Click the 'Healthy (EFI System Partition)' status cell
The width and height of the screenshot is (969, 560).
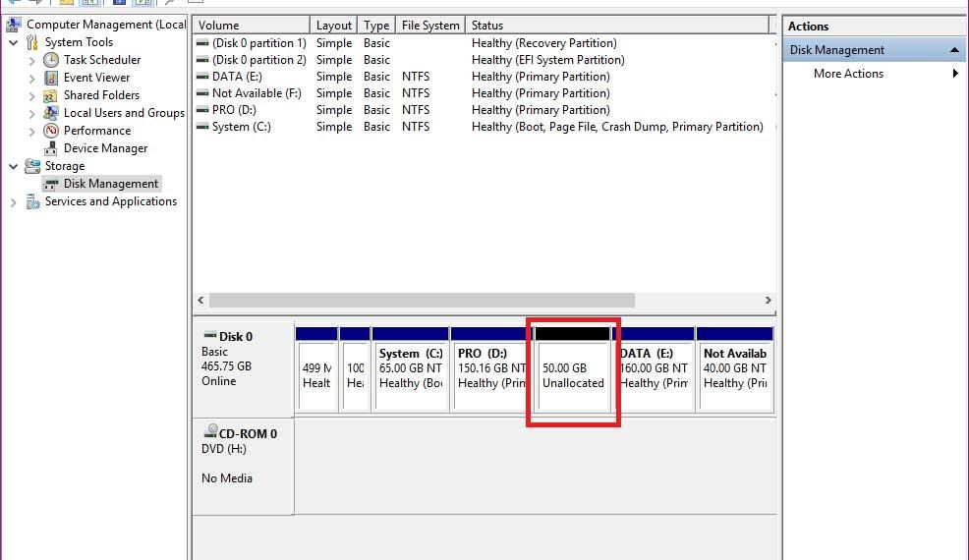click(548, 60)
